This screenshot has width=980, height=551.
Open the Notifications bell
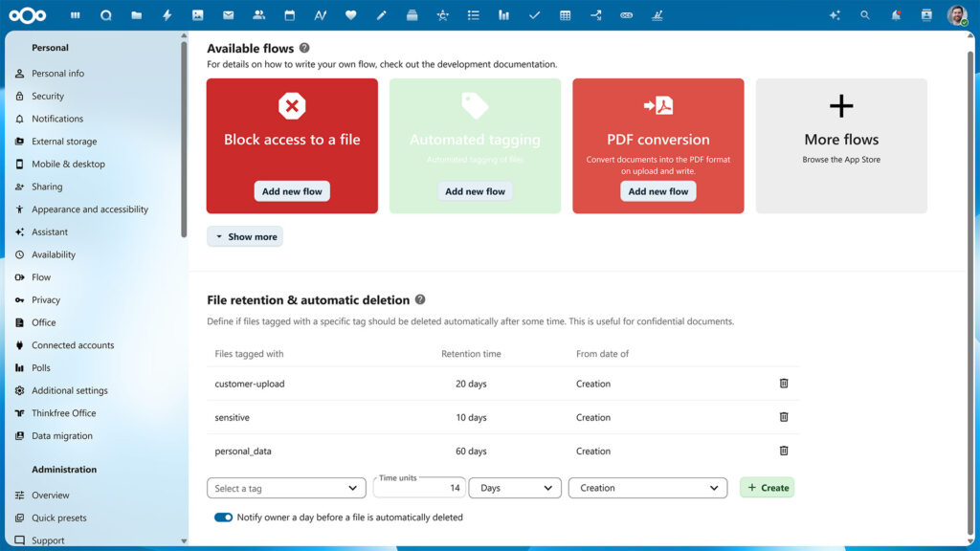click(x=895, y=14)
